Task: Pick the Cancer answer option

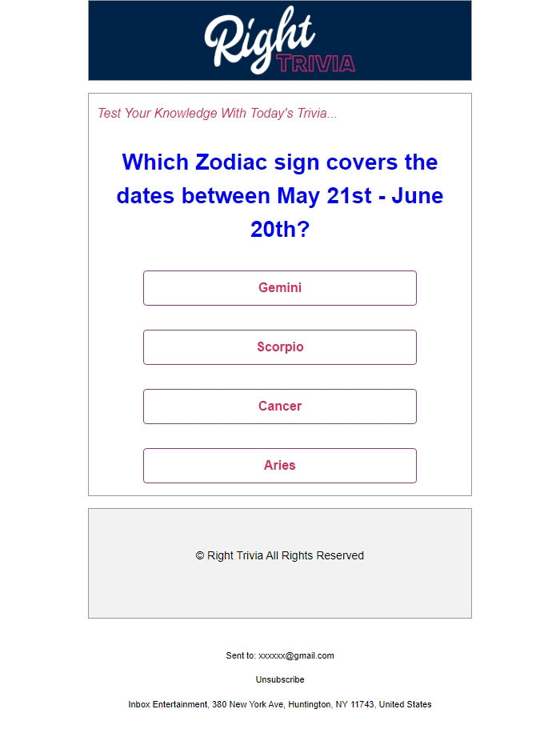Action: [x=280, y=407]
